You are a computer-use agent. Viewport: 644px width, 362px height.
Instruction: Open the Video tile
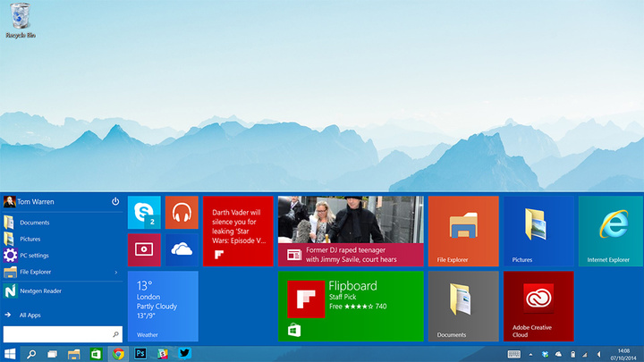[144, 250]
